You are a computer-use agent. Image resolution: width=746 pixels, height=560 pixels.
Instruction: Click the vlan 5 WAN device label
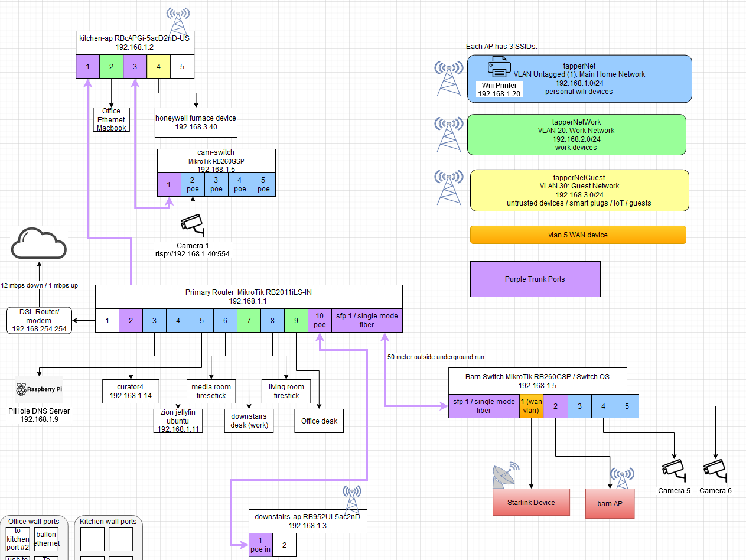(578, 235)
